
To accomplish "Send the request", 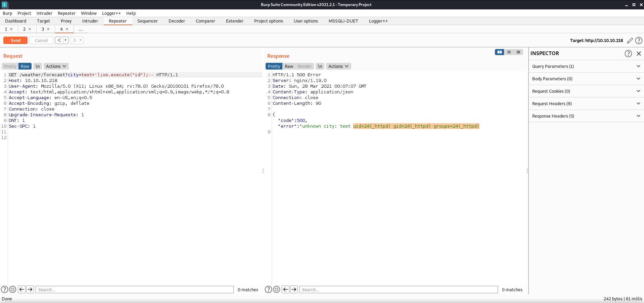I will coord(15,40).
